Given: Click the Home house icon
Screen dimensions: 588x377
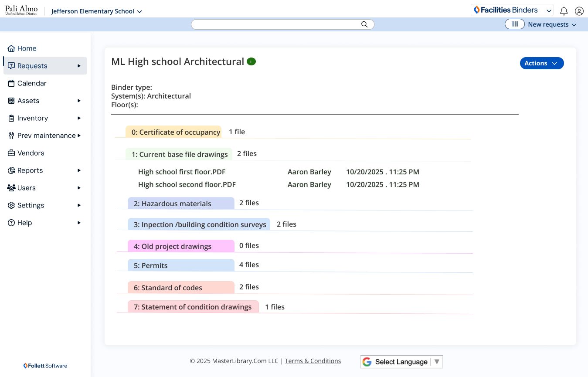Looking at the screenshot, I should click(11, 48).
